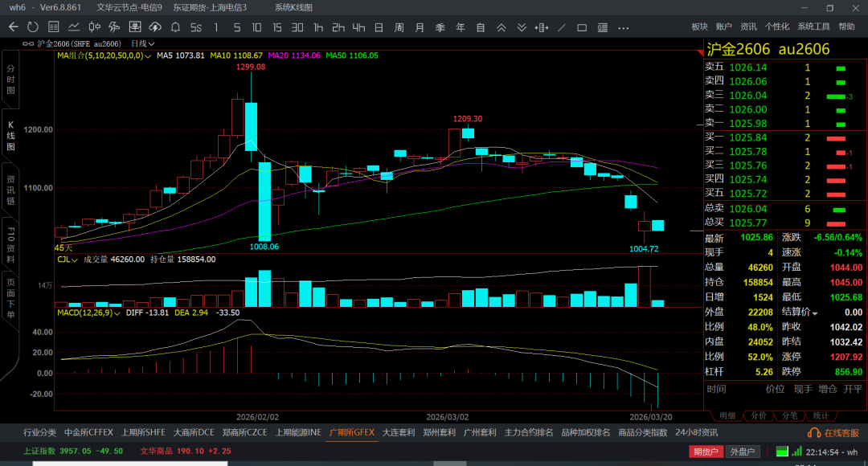The width and height of the screenshot is (868, 466).
Task: Select the 4h period button
Action: [358, 27]
